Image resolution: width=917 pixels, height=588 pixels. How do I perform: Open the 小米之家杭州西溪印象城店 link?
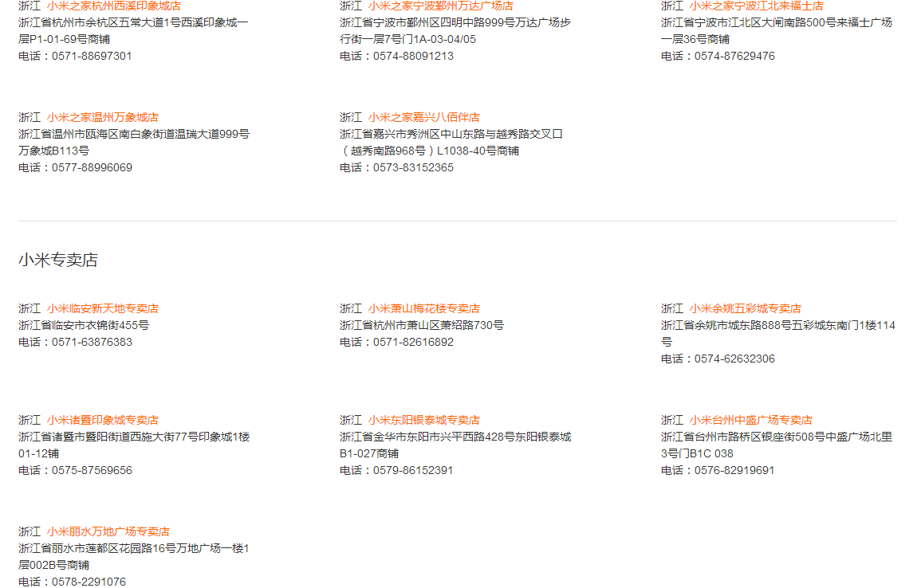[114, 6]
